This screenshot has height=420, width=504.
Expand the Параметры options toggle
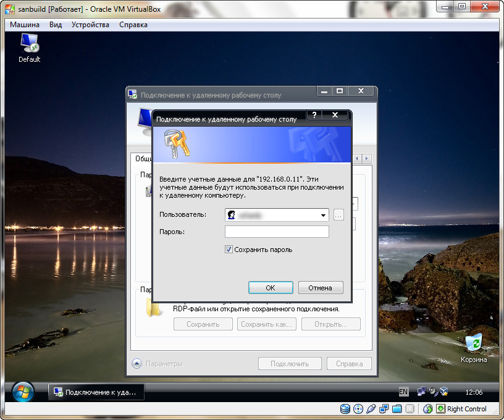[x=137, y=364]
